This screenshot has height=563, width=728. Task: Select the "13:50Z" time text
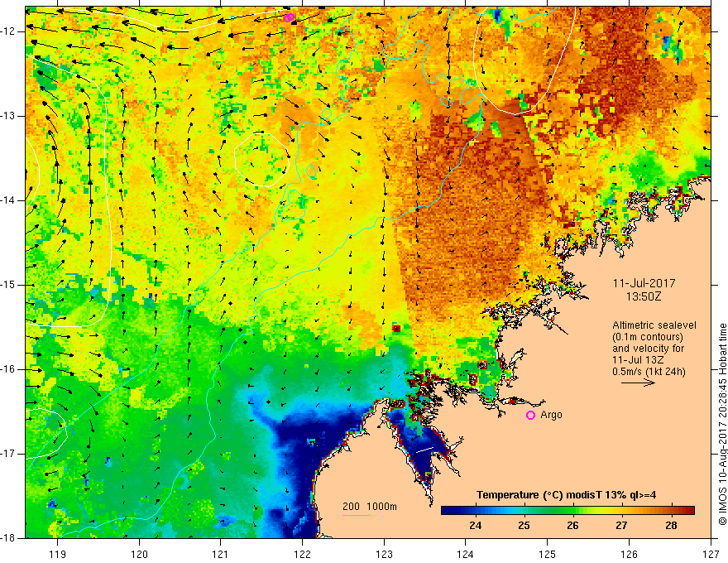(644, 297)
